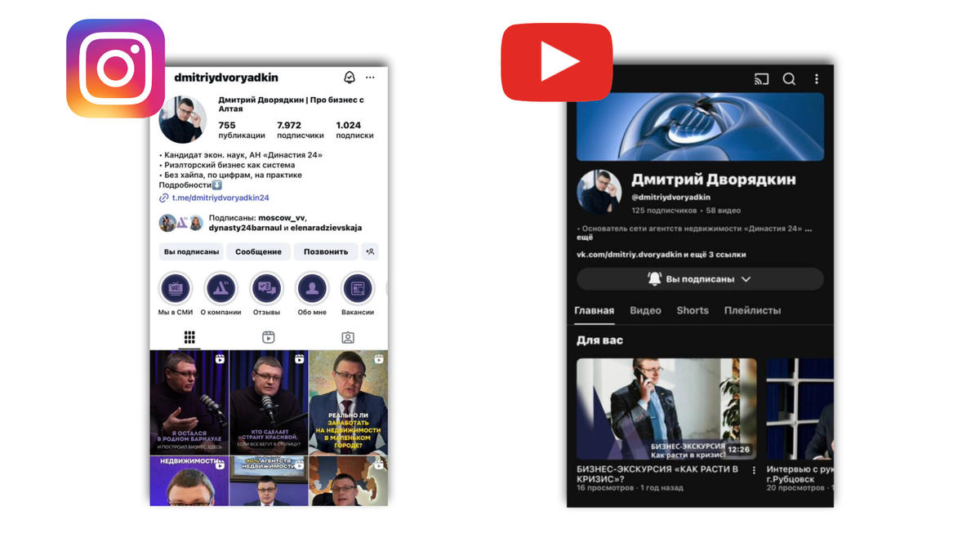
Task: Click the Сообщение button
Action: (x=258, y=251)
